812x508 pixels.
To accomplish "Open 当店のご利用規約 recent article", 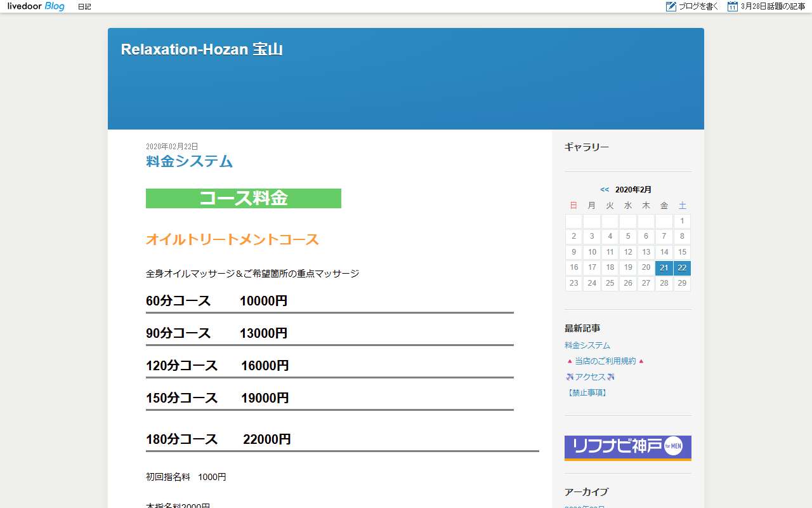I will tap(605, 361).
